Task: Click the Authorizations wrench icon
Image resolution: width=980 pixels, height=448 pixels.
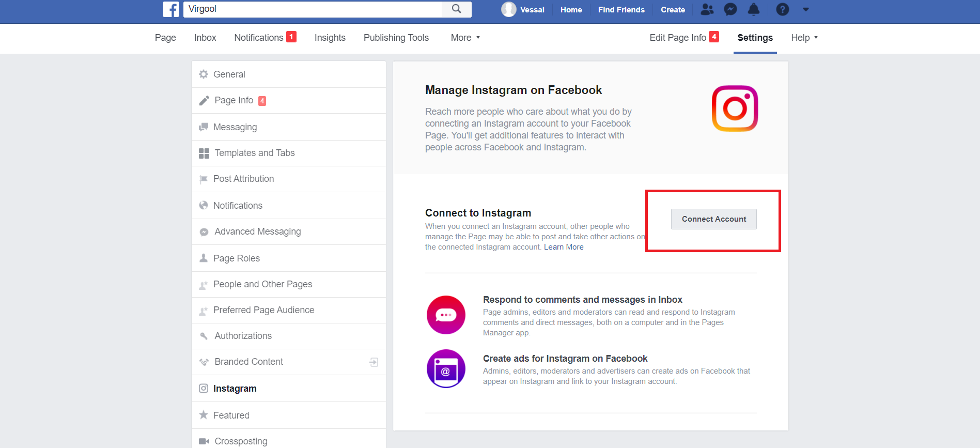Action: pos(204,336)
